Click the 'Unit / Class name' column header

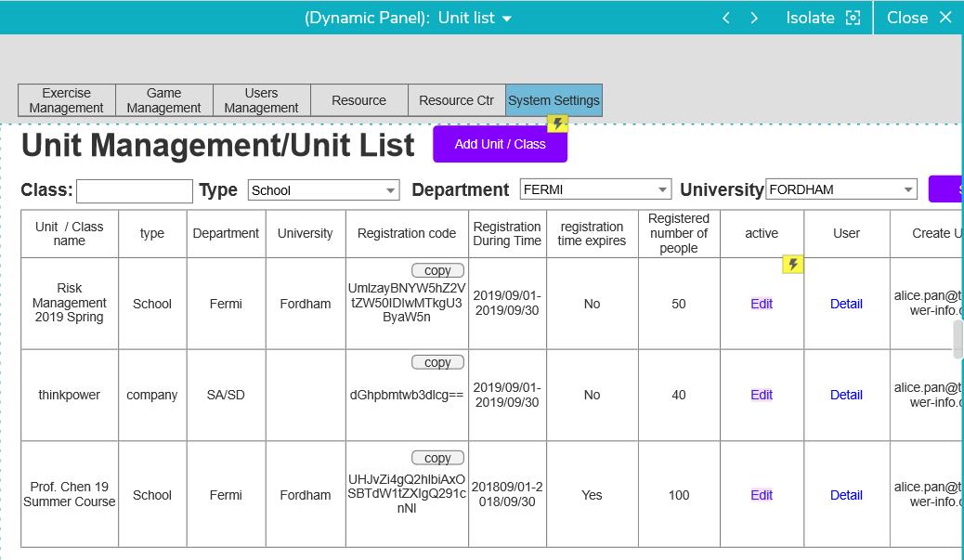[x=70, y=234]
